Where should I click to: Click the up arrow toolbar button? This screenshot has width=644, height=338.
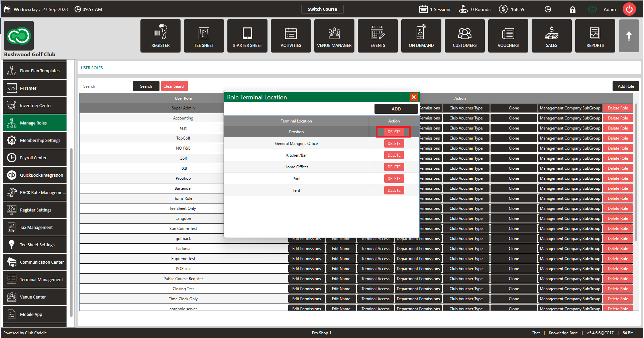(629, 36)
